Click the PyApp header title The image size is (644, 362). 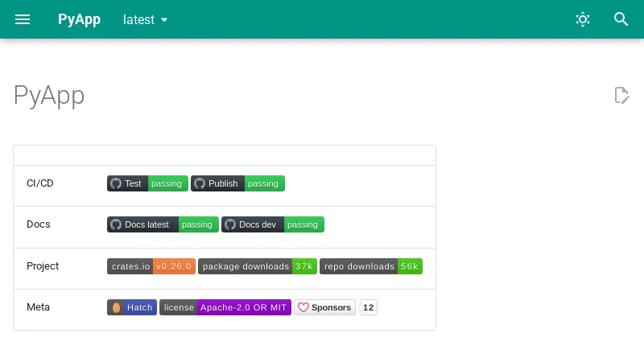(x=79, y=19)
